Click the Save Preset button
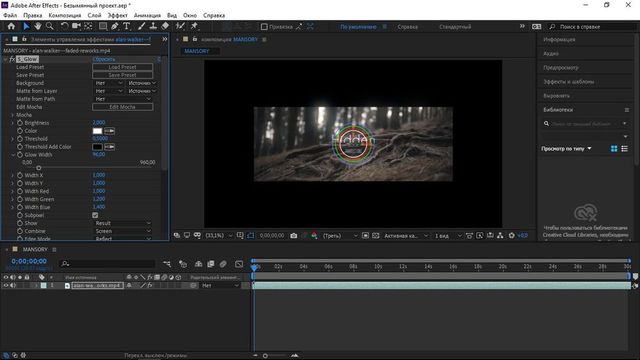The height and width of the screenshot is (360, 640). tap(122, 75)
